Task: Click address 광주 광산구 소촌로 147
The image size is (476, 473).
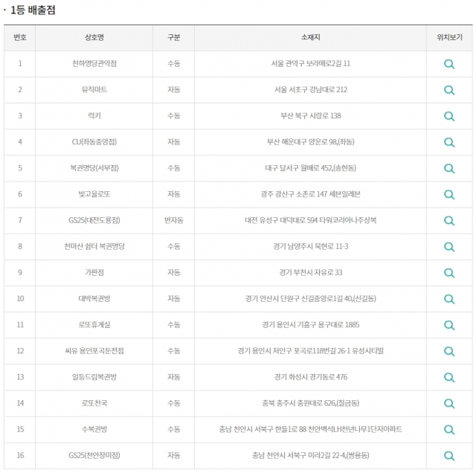Action: pos(294,194)
